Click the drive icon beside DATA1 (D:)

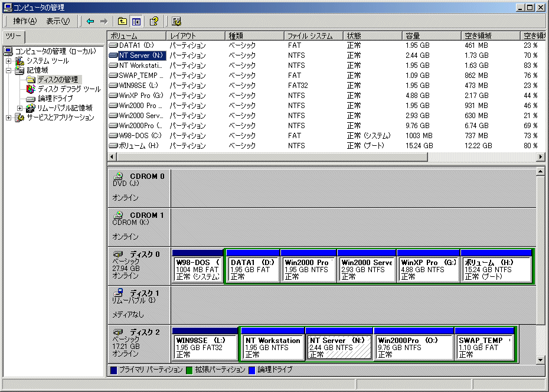coord(113,45)
